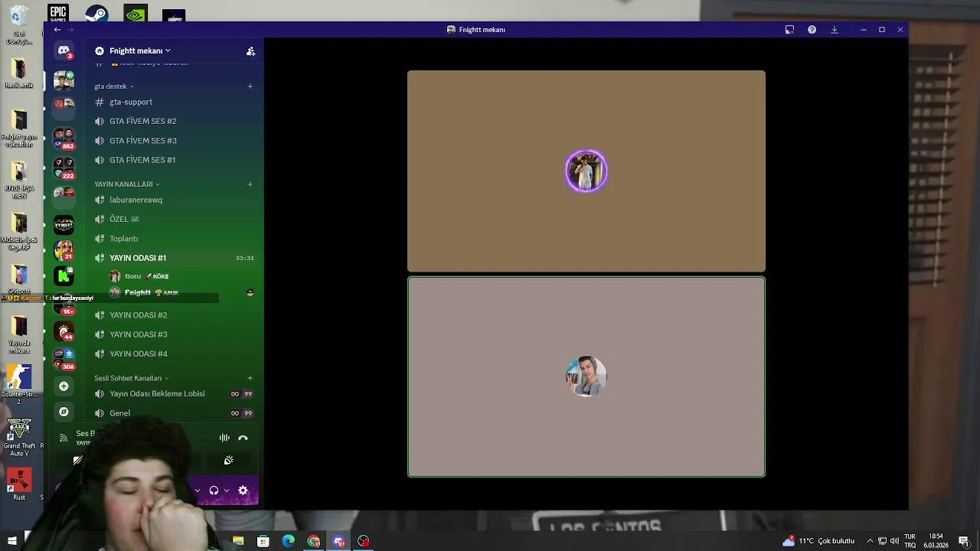The image size is (980, 551).
Task: Join laburanereawq voice channel
Action: [174, 200]
